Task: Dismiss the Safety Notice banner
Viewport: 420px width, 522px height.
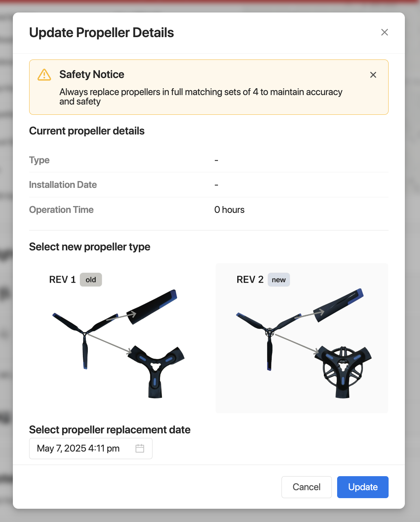Action: 373,75
